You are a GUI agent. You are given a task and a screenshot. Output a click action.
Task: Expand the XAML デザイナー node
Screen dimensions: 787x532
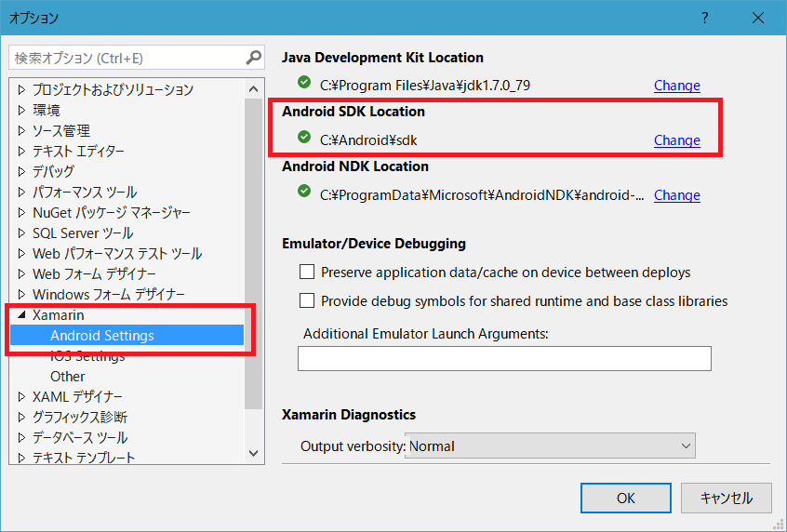[x=21, y=396]
